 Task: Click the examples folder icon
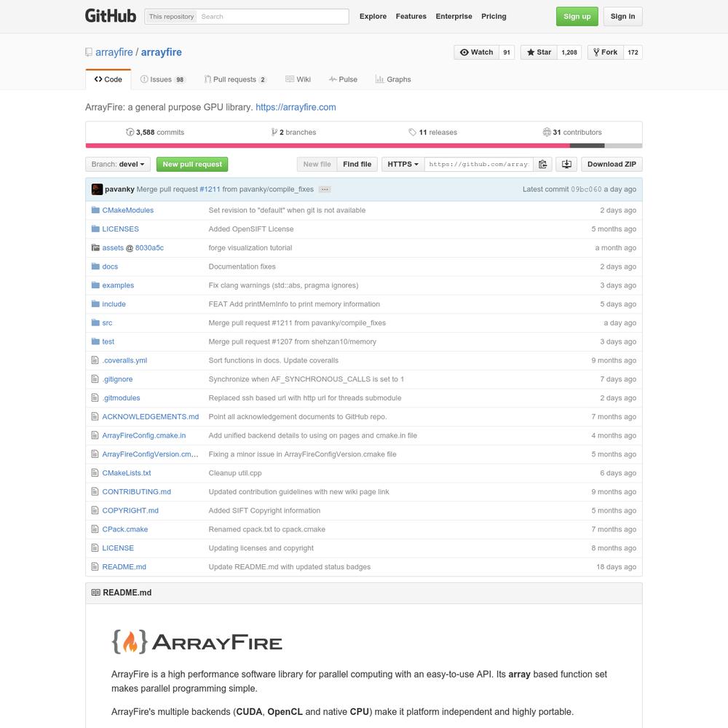95,285
